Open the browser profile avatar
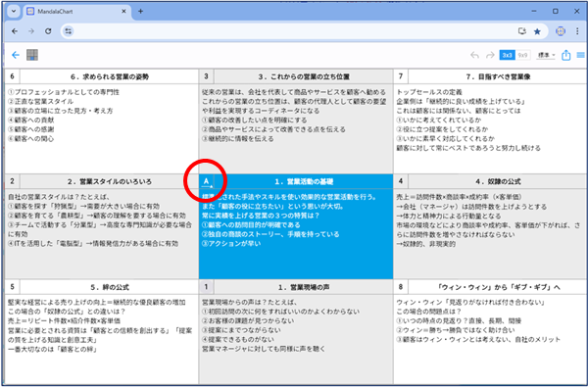The height and width of the screenshot is (387, 588). (561, 31)
